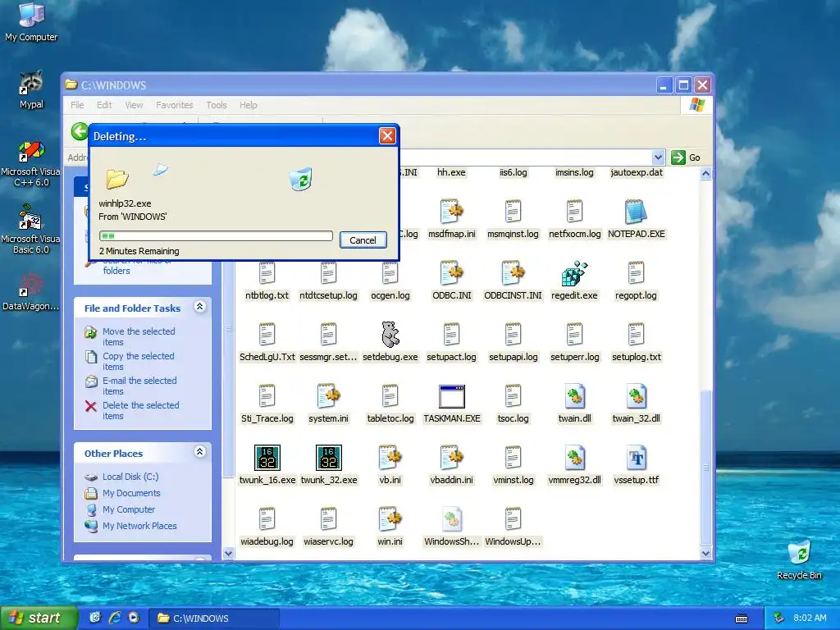
Task: Select the win.ini file icon
Action: 390,519
